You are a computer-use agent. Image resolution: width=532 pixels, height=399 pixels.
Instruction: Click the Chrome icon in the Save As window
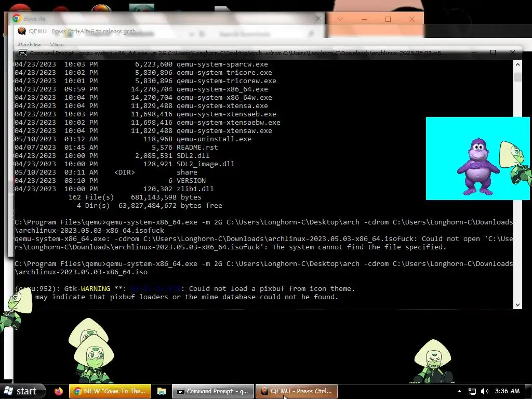coord(16,18)
